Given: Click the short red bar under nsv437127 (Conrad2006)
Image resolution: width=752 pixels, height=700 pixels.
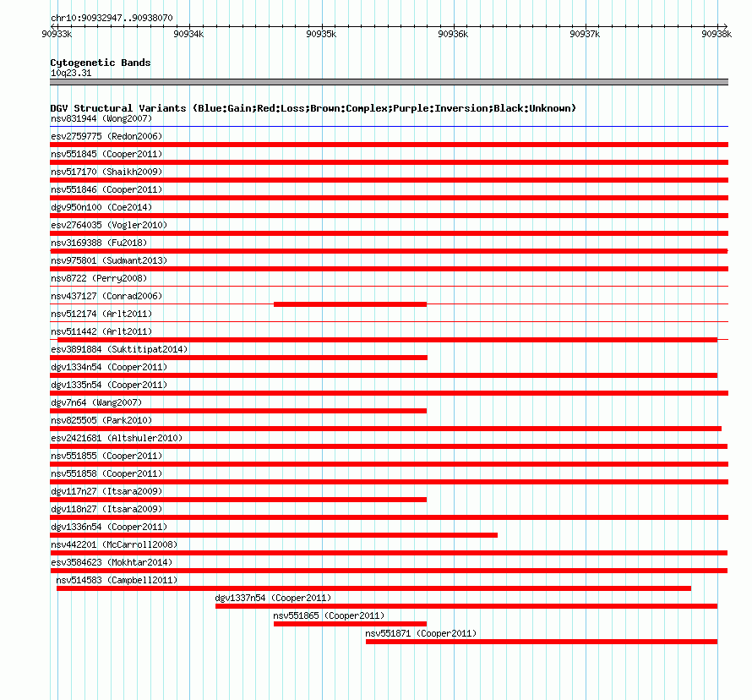Looking at the screenshot, I should pyautogui.click(x=350, y=304).
